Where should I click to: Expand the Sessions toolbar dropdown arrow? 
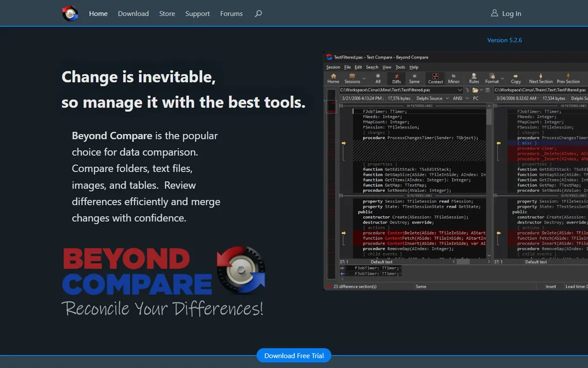pyautogui.click(x=363, y=79)
